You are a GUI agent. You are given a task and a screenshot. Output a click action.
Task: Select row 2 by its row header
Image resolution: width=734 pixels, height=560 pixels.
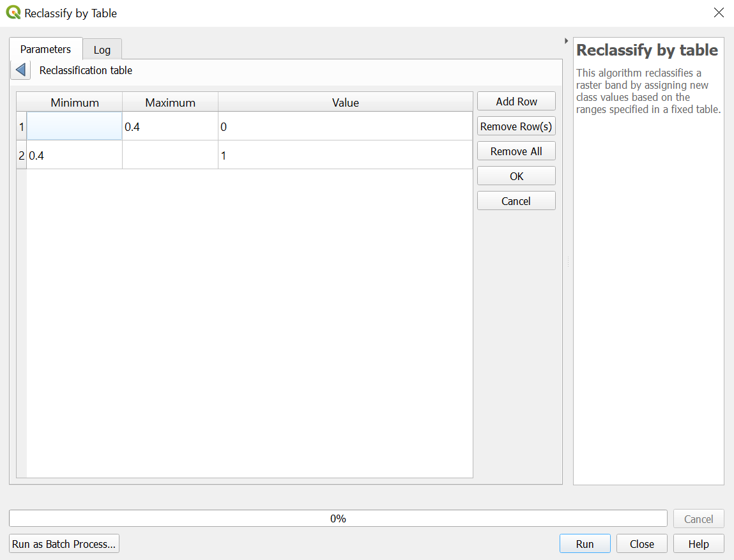pos(21,155)
